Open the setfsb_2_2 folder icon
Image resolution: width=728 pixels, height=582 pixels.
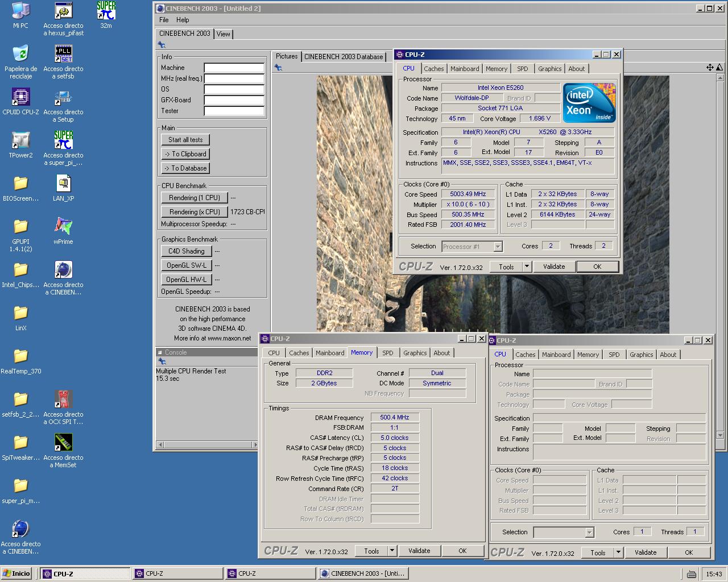[20, 400]
